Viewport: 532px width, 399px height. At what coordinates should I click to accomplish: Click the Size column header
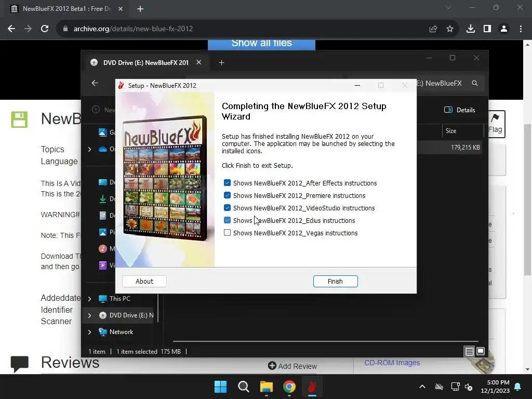click(x=463, y=130)
